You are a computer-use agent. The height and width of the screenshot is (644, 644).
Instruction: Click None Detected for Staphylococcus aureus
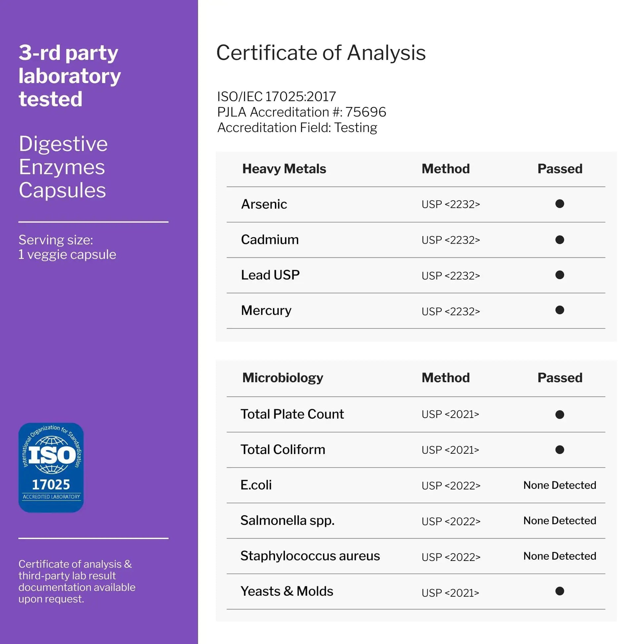coord(560,556)
